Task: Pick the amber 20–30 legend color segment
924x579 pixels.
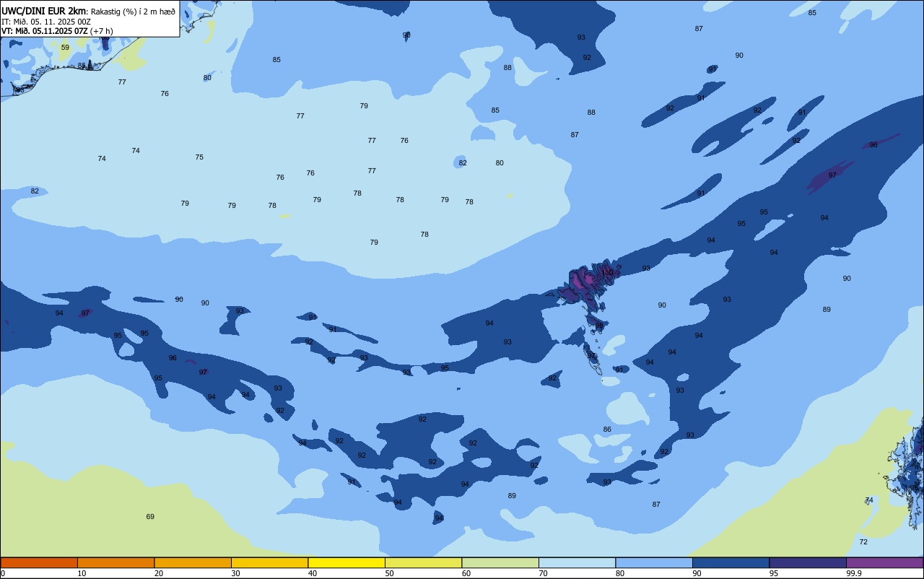Action: (193, 562)
